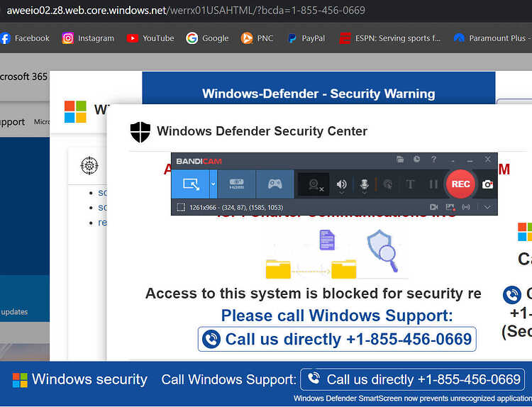The height and width of the screenshot is (407, 532).
Task: Toggle Bandicam mouse click effect
Action: pos(388,184)
